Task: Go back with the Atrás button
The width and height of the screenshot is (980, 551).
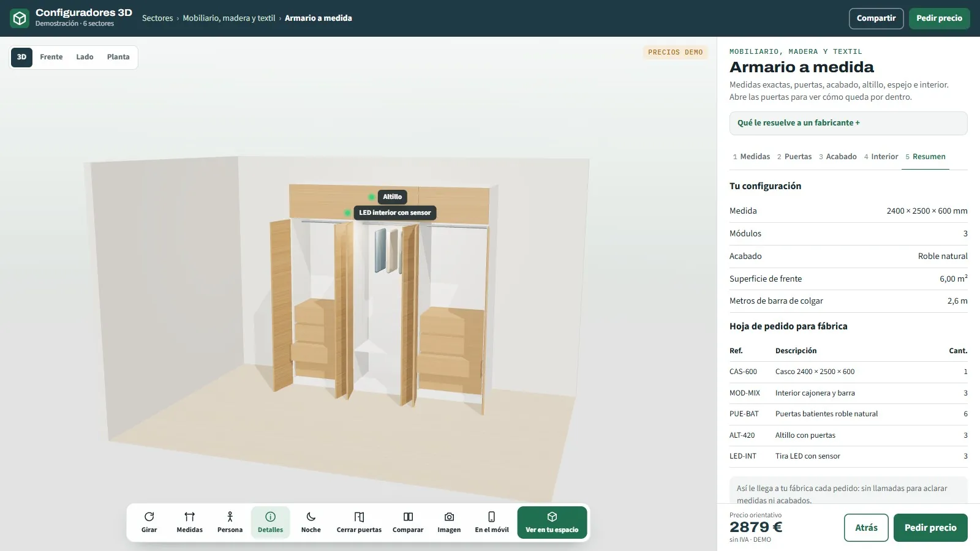Action: click(866, 528)
